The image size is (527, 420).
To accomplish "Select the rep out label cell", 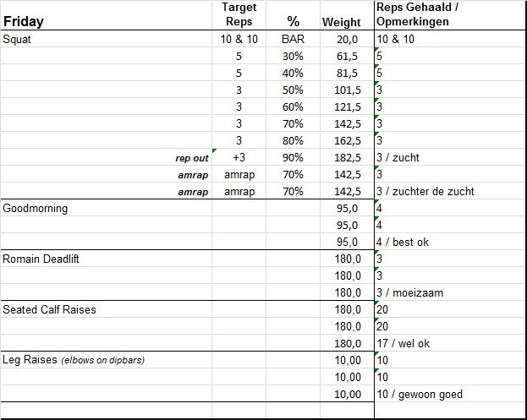I will tap(189, 158).
